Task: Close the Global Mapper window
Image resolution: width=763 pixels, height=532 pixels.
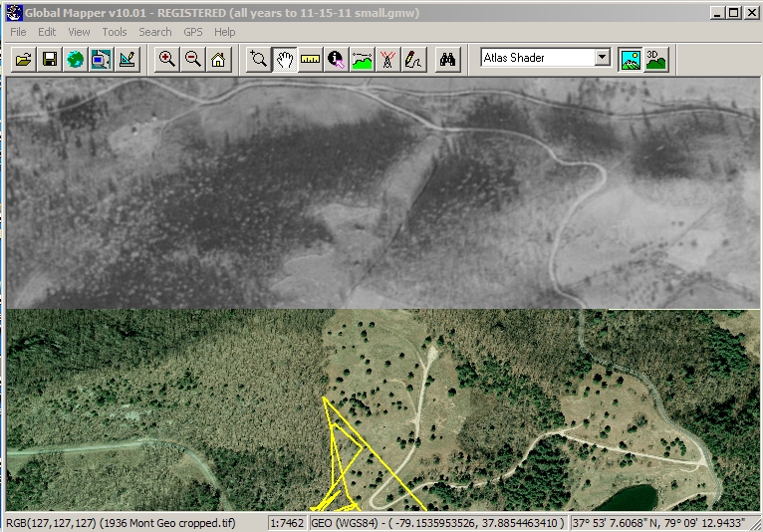Action: click(751, 13)
